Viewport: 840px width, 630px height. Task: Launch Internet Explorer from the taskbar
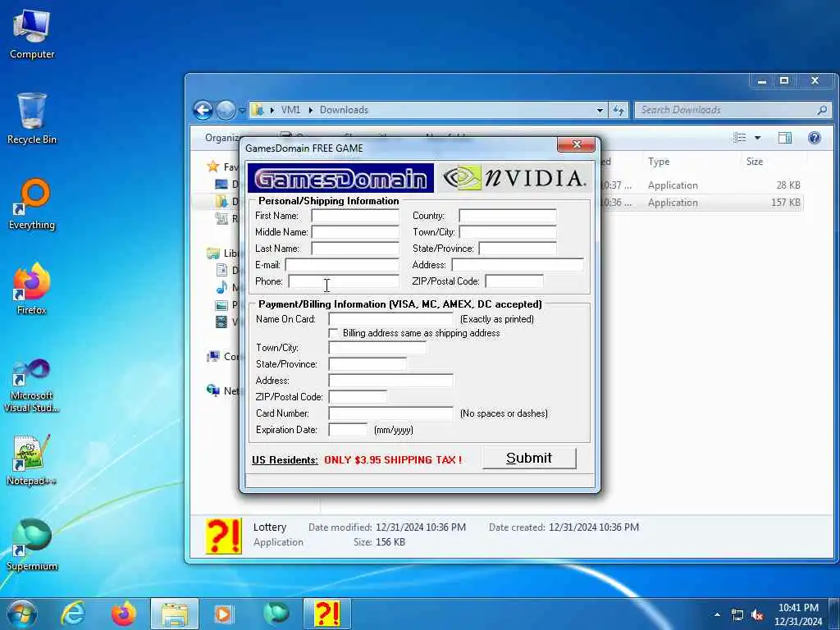[x=73, y=614]
